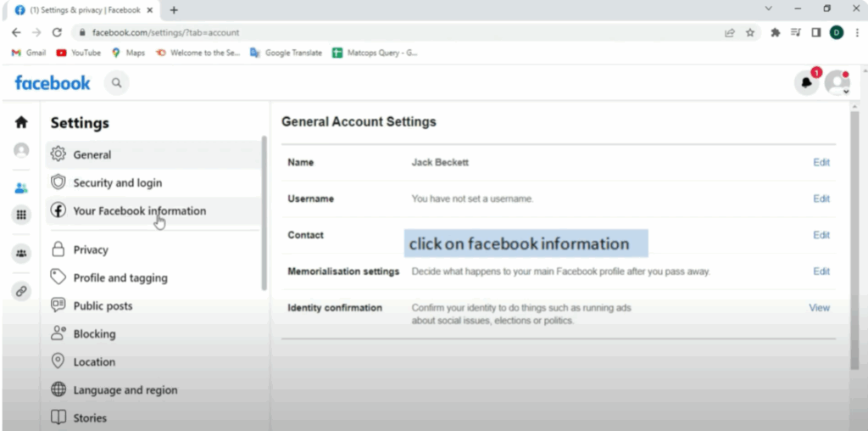Open Your Facebook information
The image size is (868, 431).
tap(153, 211)
